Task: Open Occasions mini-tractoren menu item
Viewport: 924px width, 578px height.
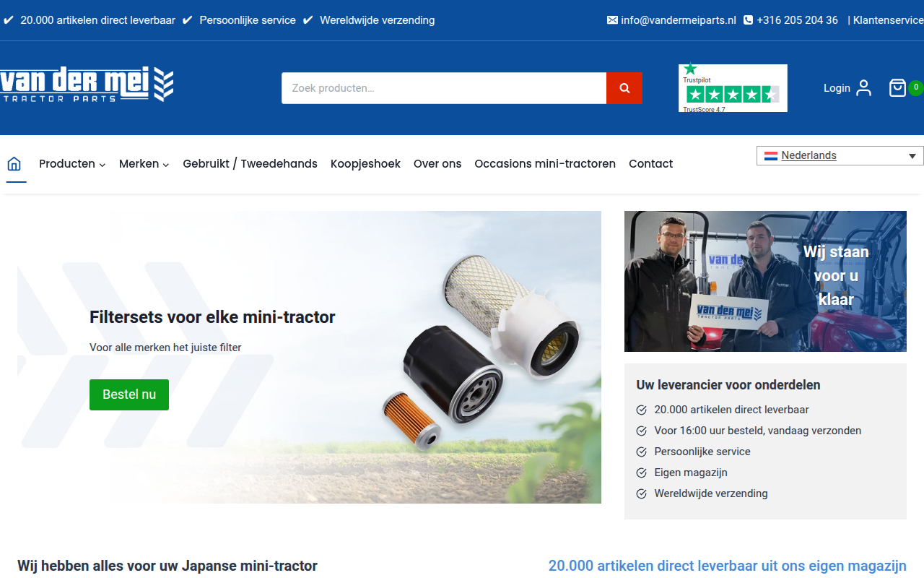Action: 545,164
